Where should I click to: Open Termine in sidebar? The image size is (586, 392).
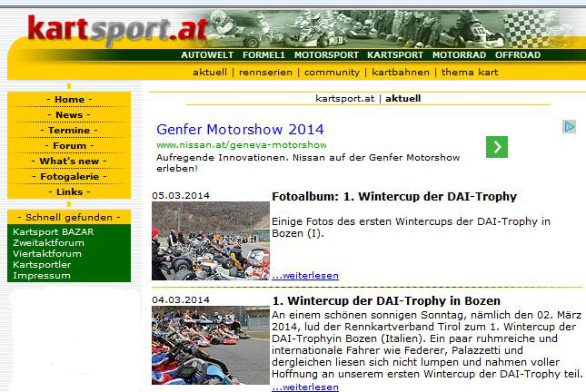[x=69, y=131]
